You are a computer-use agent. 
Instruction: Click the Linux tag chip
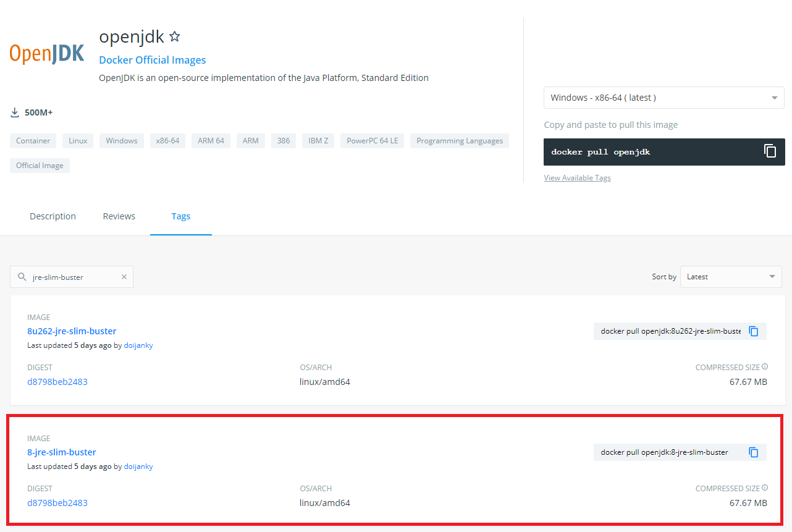[78, 141]
